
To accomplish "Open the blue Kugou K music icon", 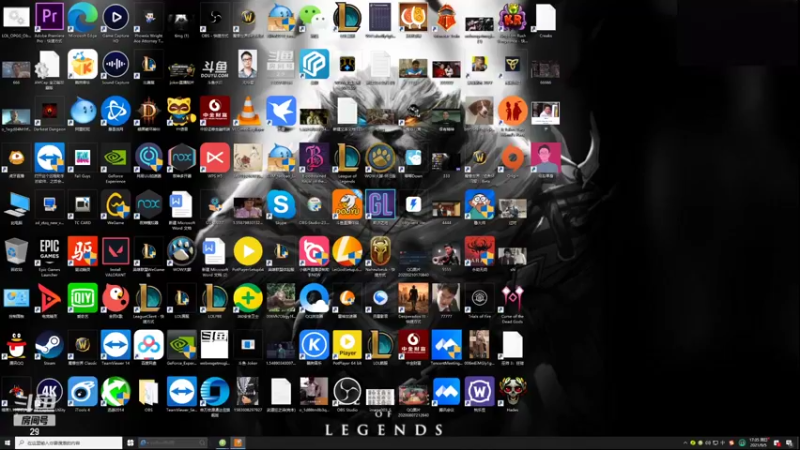I will [x=314, y=345].
